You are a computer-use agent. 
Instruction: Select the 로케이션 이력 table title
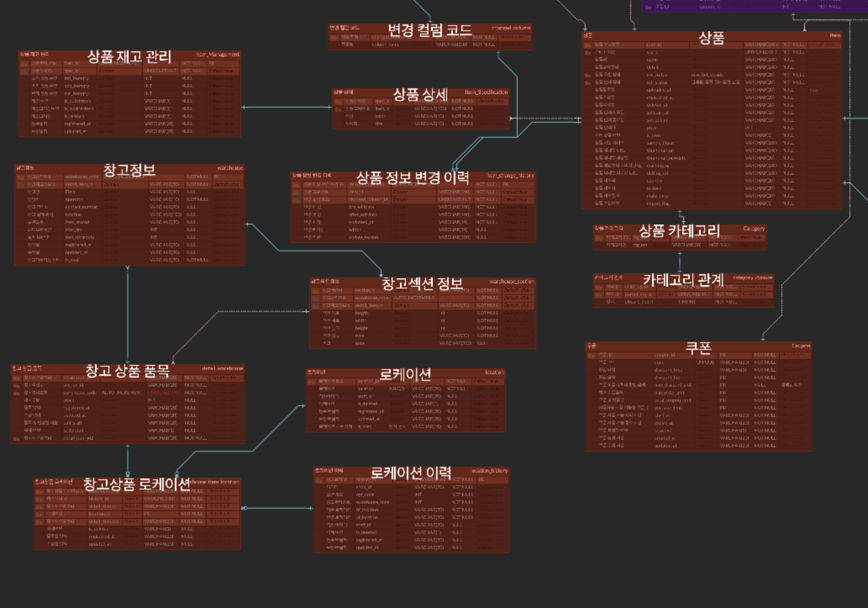coord(410,473)
